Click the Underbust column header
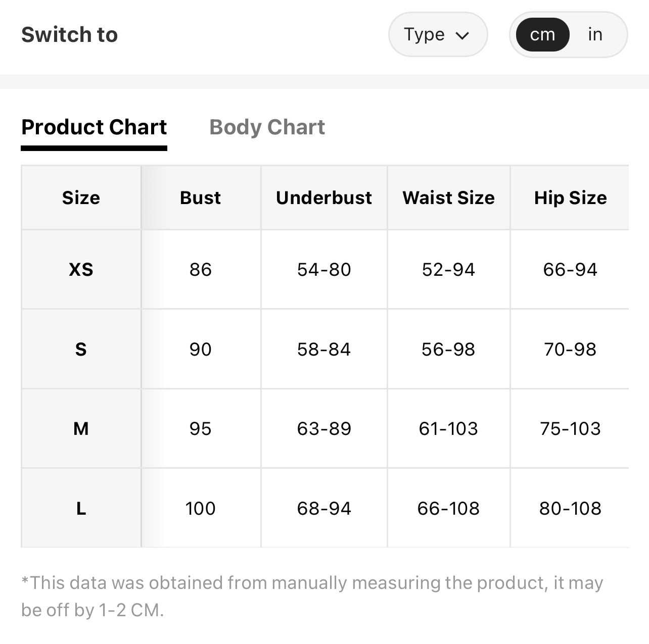Viewport: 649px width, 644px height. point(324,197)
